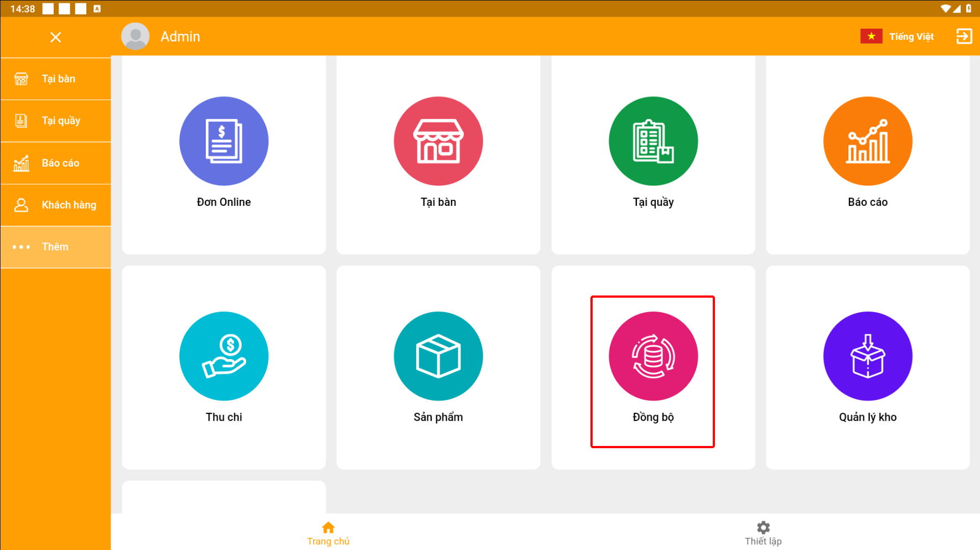Open the Đơn Online orders icon
980x550 pixels.
pos(224,142)
